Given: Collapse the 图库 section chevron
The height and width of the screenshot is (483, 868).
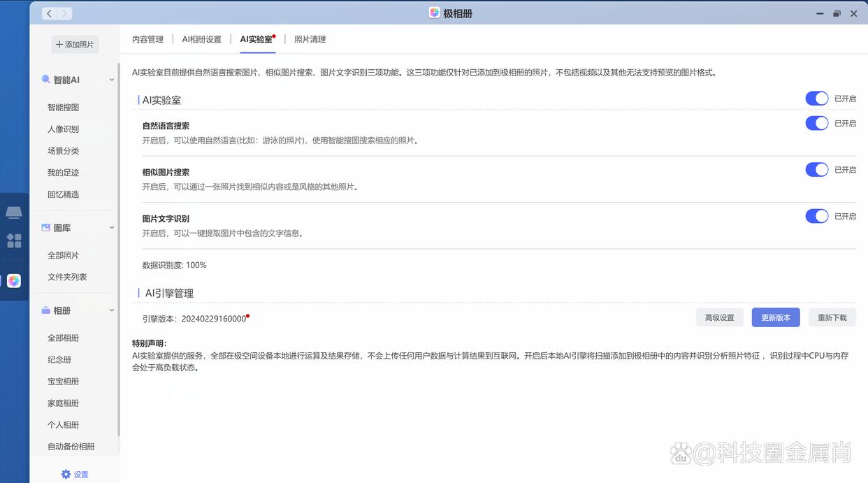Looking at the screenshot, I should [x=112, y=228].
